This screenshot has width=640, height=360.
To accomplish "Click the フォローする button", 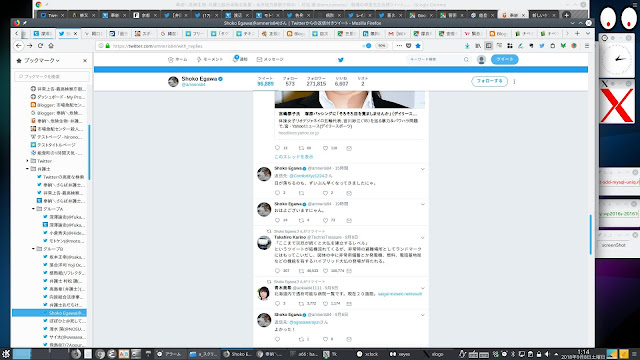I will pos(489,81).
